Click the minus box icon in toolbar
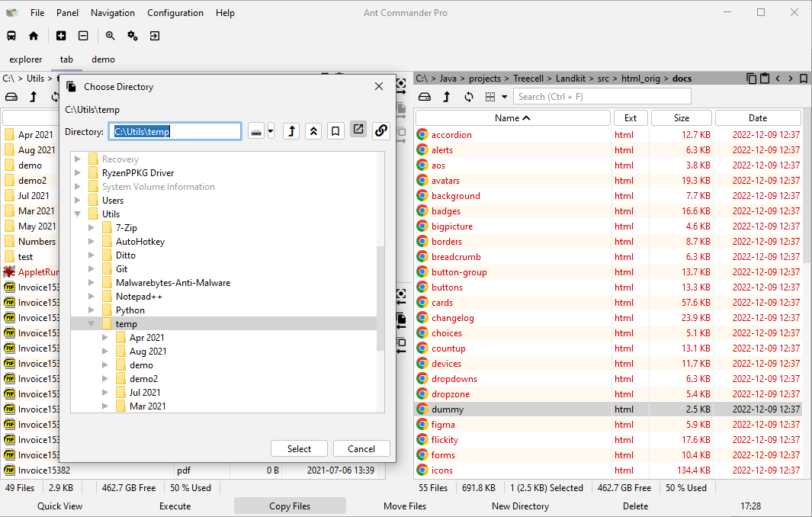This screenshot has height=517, width=812. [83, 36]
